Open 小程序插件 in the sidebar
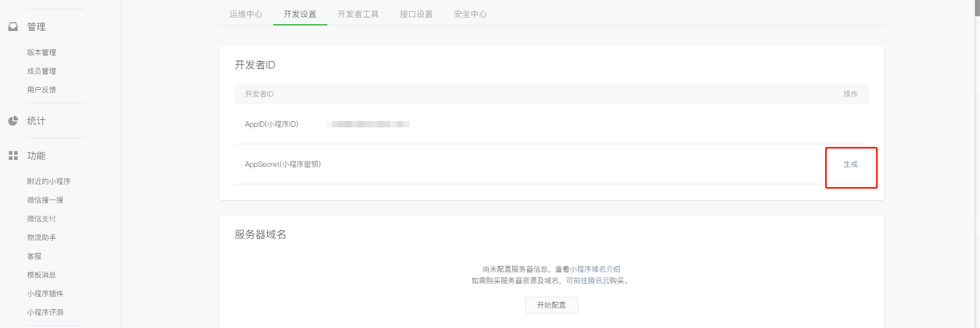 click(x=45, y=293)
